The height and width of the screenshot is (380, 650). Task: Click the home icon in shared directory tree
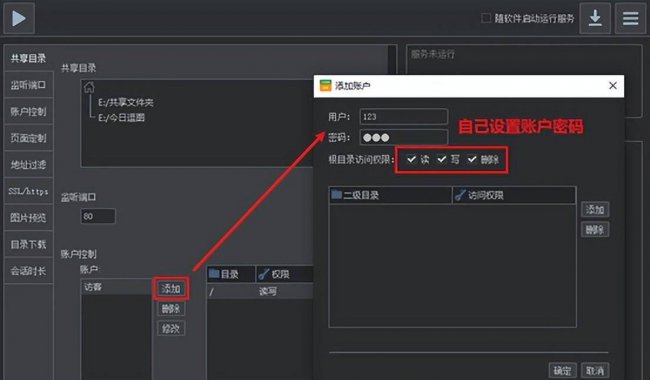click(89, 87)
